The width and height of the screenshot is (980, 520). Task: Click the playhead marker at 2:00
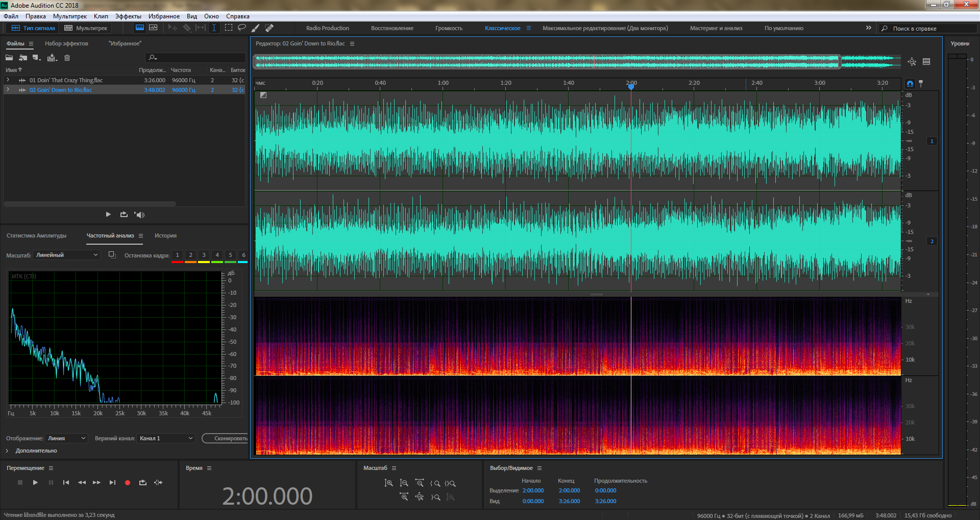pos(631,87)
